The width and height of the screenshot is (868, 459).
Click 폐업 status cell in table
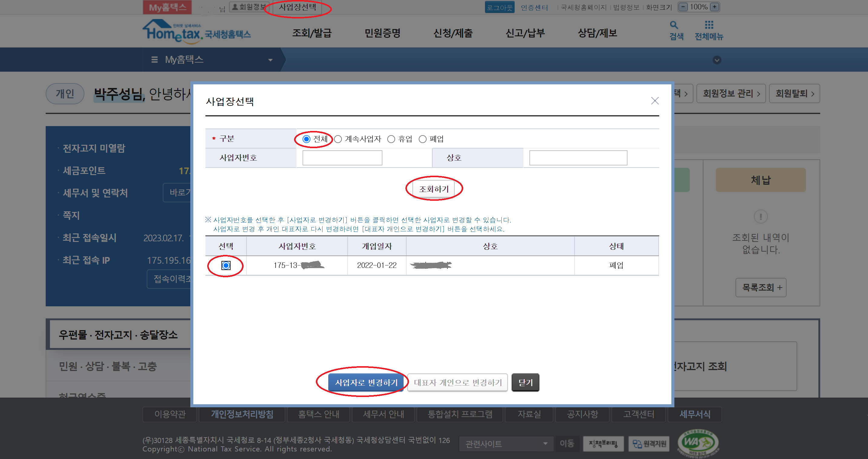(x=616, y=265)
